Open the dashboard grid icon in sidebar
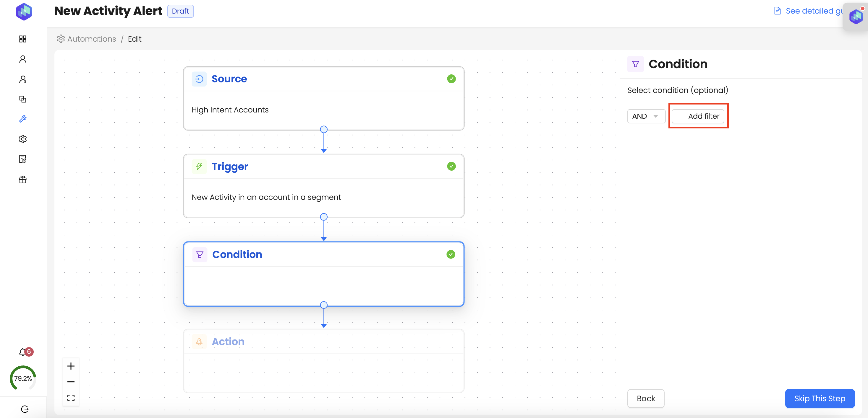Image resolution: width=868 pixels, height=418 pixels. coord(22,39)
